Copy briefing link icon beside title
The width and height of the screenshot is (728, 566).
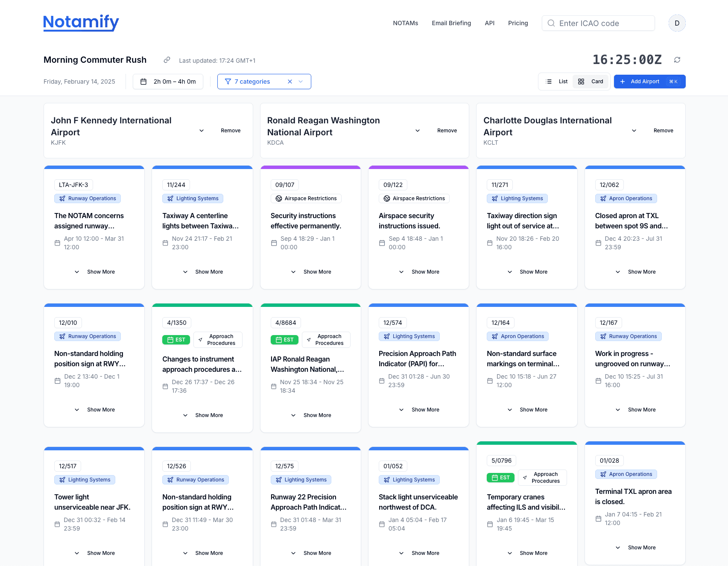[x=167, y=60]
